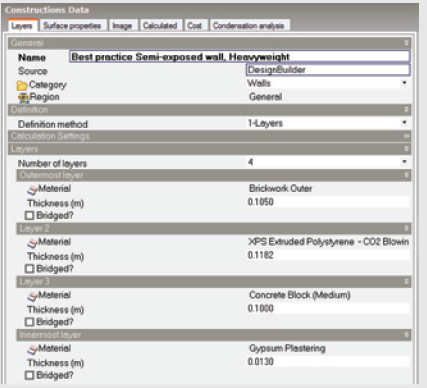Click the XPS thickness field 0.1182
This screenshot has height=388, width=427.
click(x=328, y=255)
